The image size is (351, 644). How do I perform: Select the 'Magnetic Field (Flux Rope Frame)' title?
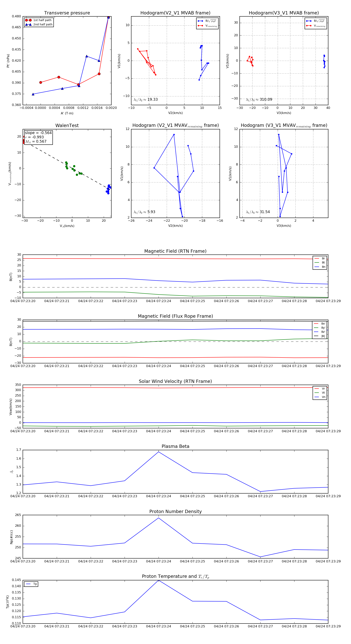coord(175,316)
